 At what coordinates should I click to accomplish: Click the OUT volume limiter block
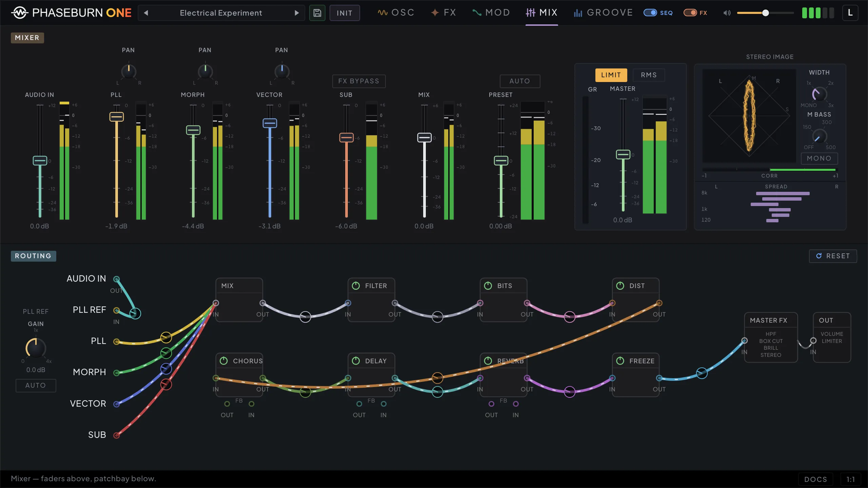pyautogui.click(x=832, y=337)
